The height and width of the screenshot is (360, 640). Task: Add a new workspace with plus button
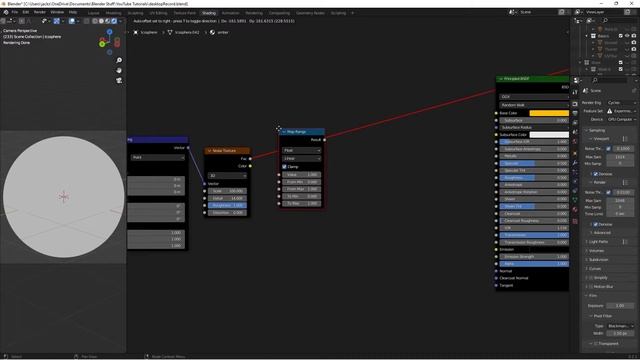point(353,13)
